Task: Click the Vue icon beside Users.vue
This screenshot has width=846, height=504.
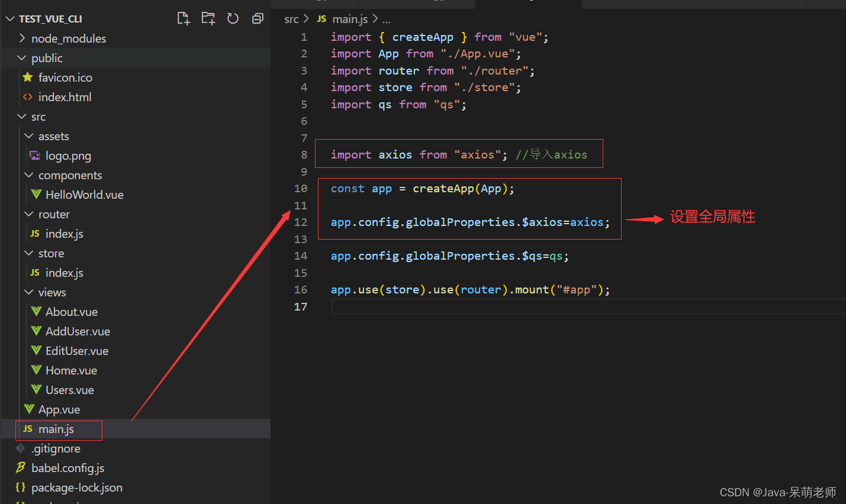Action: click(x=36, y=389)
